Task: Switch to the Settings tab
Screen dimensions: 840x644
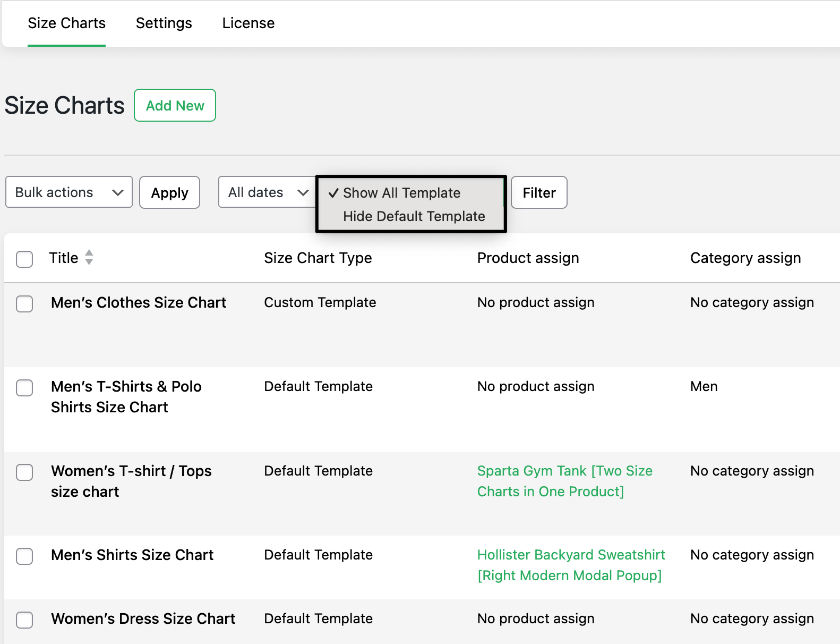Action: point(164,23)
